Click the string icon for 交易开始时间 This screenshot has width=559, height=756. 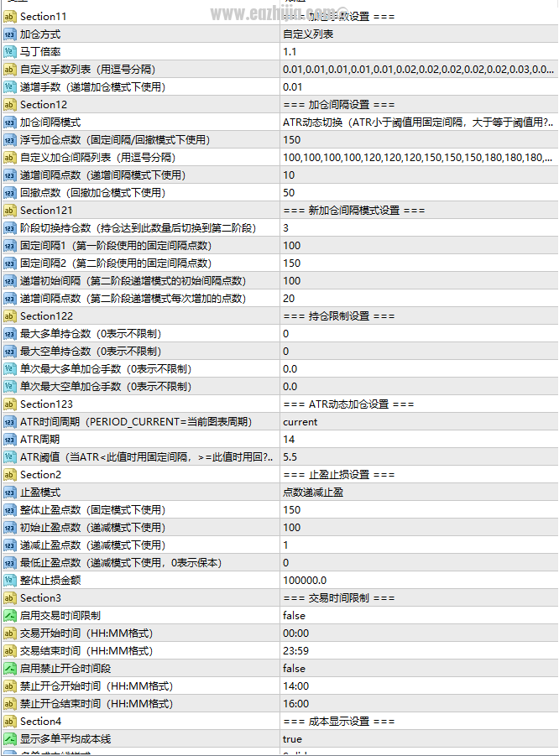9,633
